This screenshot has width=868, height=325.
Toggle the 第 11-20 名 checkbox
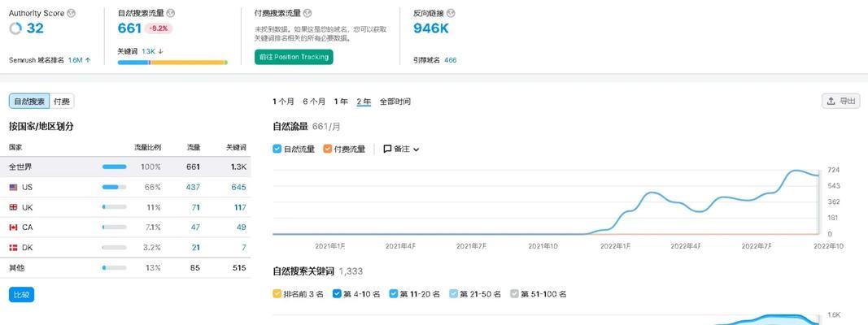coord(394,294)
